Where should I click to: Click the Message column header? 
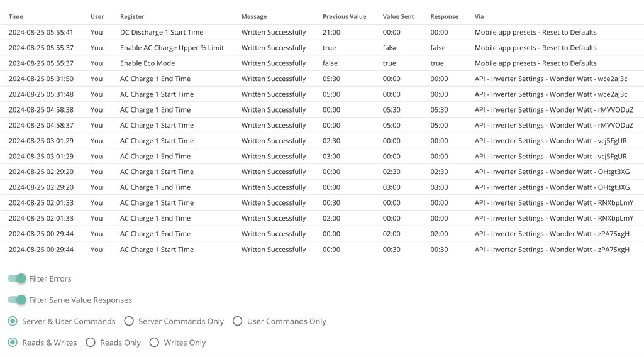[254, 16]
